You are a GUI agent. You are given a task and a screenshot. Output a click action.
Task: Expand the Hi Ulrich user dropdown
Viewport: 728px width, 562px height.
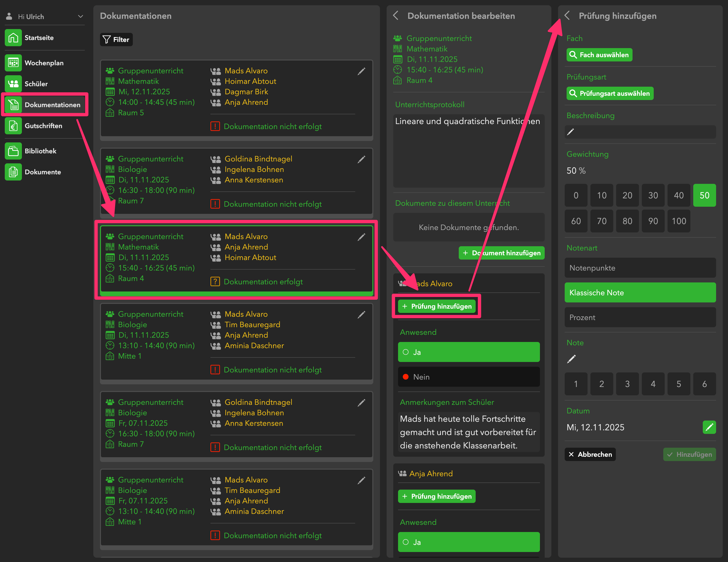point(80,16)
